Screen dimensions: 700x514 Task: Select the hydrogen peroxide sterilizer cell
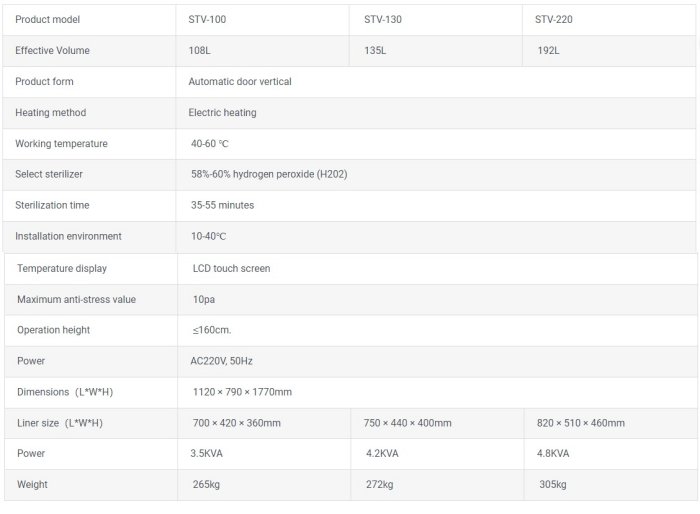pos(268,174)
